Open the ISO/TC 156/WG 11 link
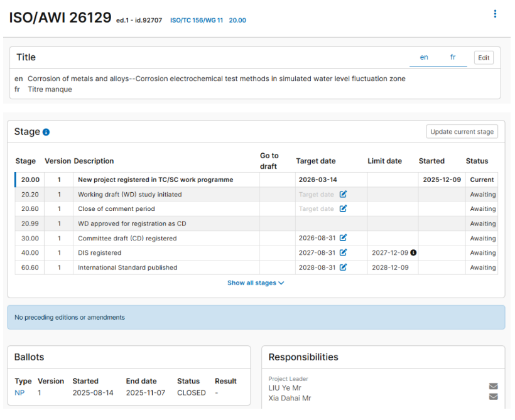Image resolution: width=515 pixels, height=420 pixels. [x=196, y=21]
